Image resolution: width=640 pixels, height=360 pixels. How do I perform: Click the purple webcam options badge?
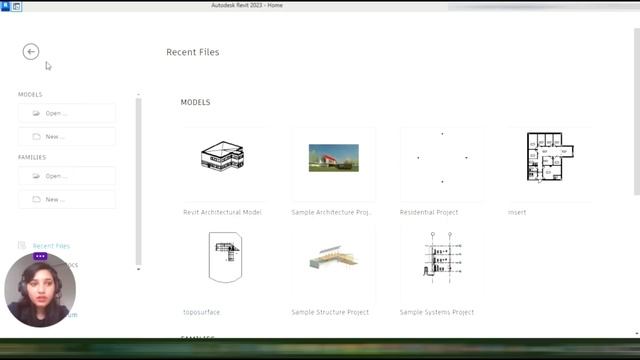coord(40,256)
